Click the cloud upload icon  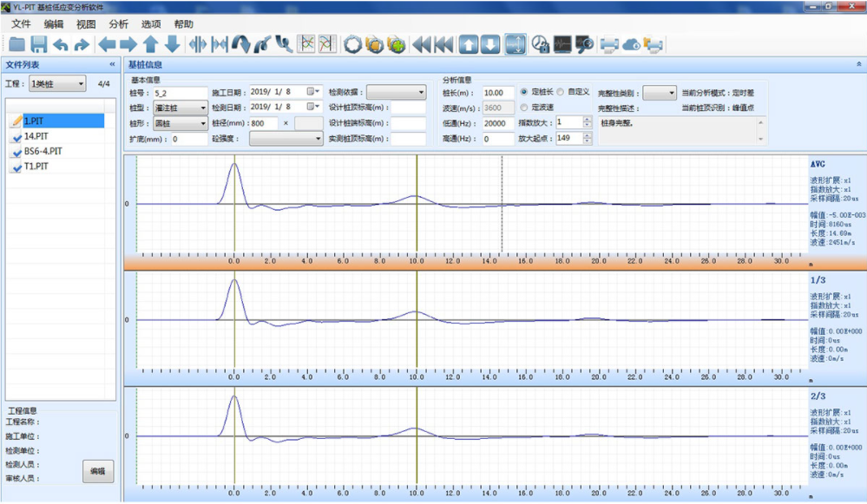click(x=632, y=44)
